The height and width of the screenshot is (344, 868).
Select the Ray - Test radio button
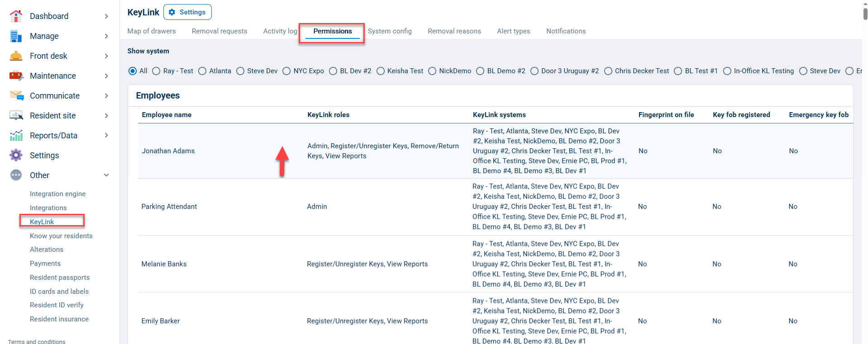[x=156, y=71]
